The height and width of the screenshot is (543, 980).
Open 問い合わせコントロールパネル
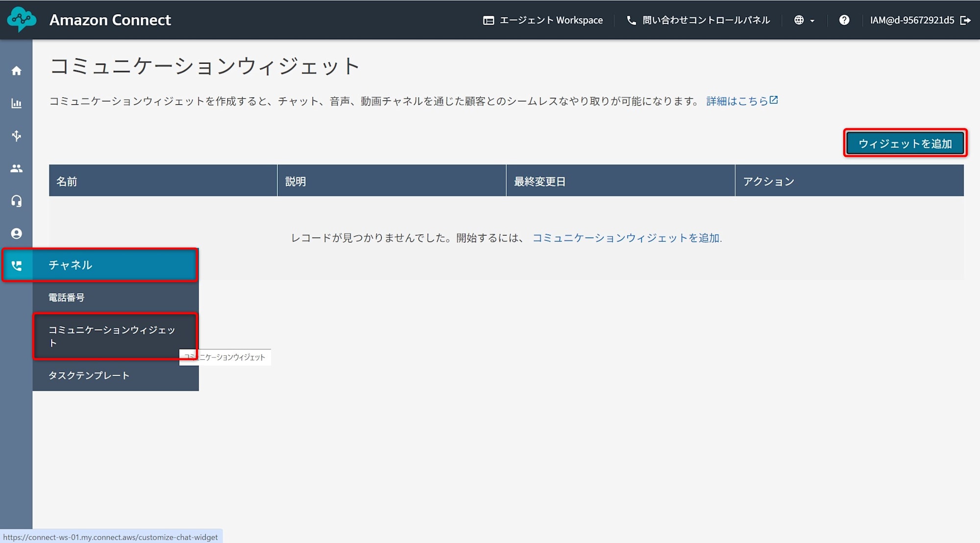click(698, 20)
